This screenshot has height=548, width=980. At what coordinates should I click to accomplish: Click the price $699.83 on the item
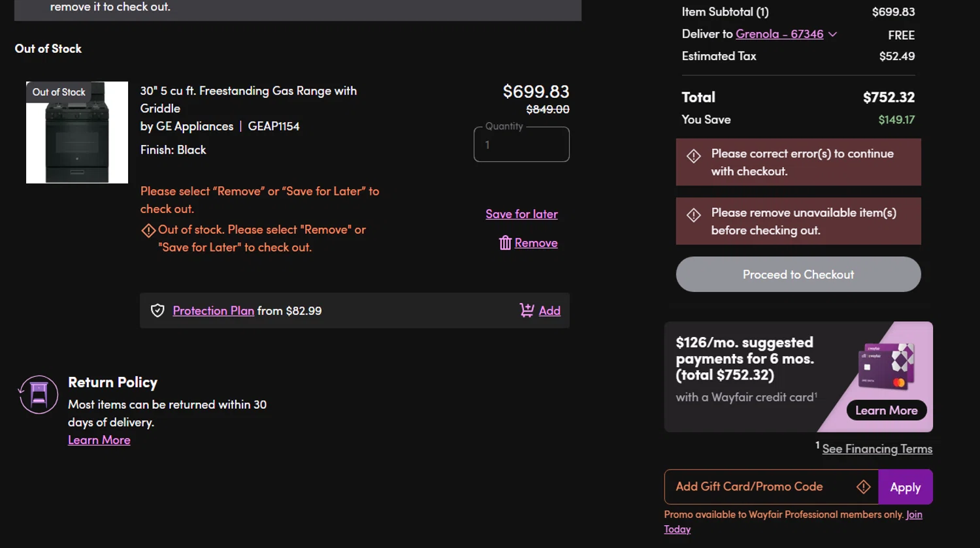[x=536, y=91]
